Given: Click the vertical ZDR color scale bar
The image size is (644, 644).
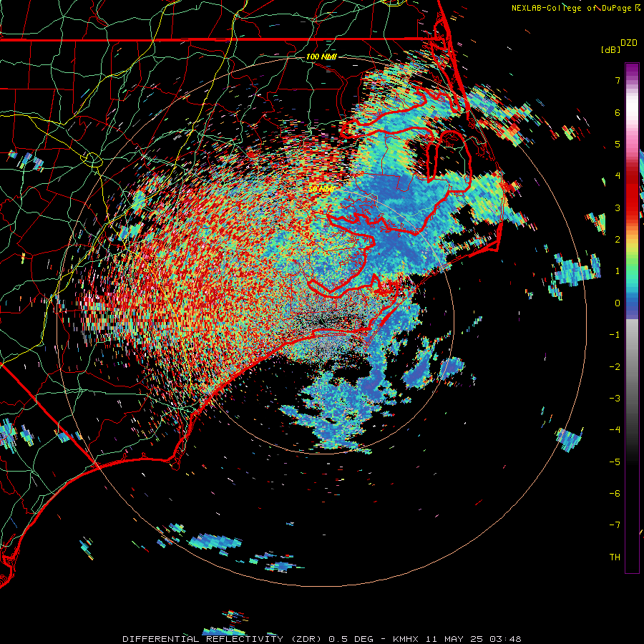Looking at the screenshot, I should coord(632,318).
